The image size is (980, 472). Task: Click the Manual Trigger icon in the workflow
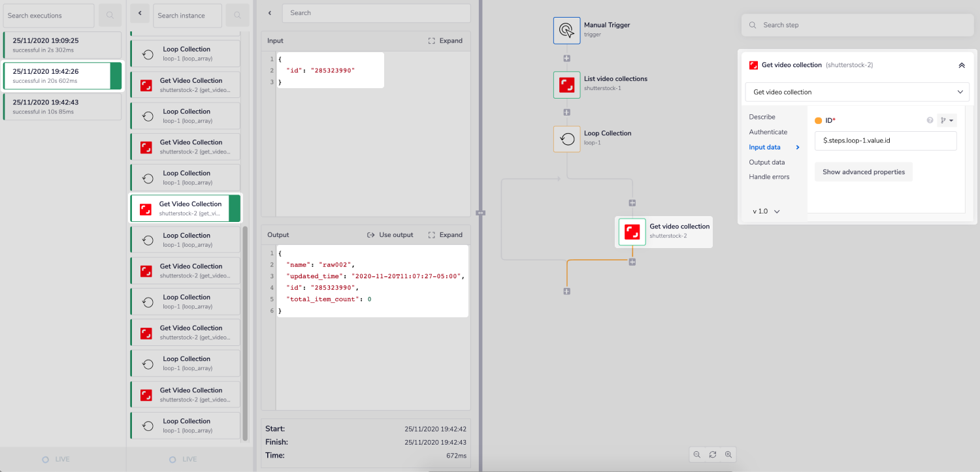pyautogui.click(x=566, y=30)
